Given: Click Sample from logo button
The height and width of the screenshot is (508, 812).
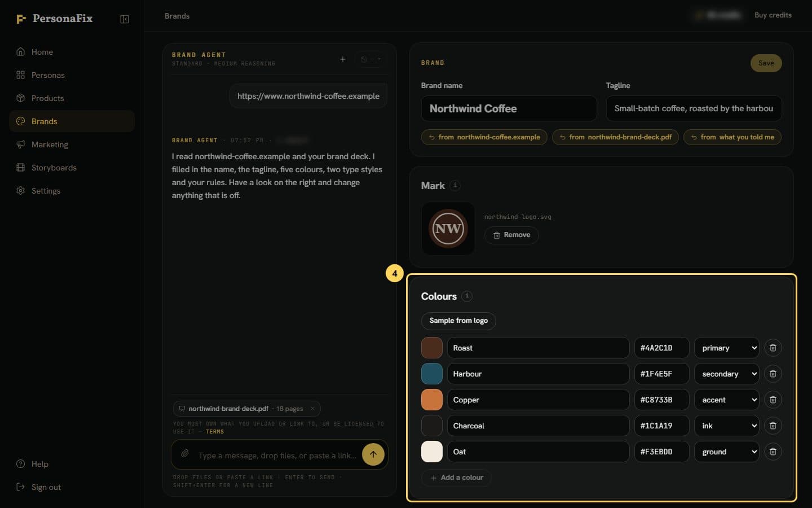Looking at the screenshot, I should coord(458,321).
